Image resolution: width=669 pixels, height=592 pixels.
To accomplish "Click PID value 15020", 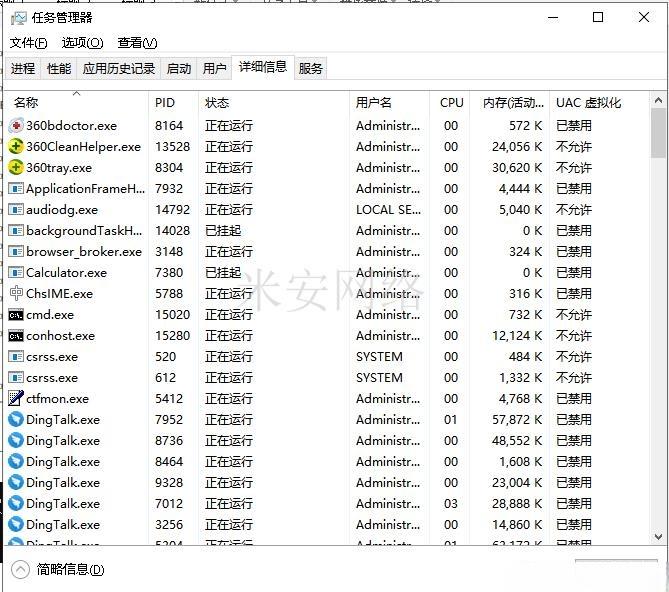I will click(x=172, y=315).
